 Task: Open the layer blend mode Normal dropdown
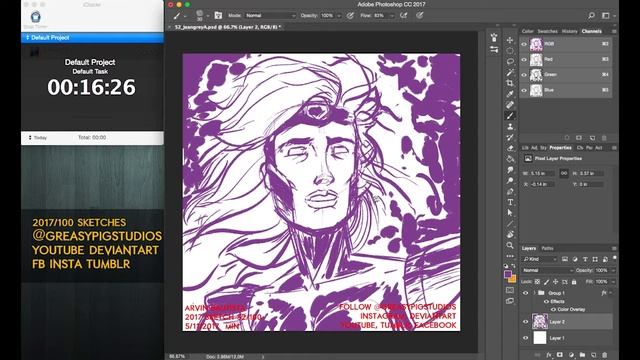[x=548, y=270]
